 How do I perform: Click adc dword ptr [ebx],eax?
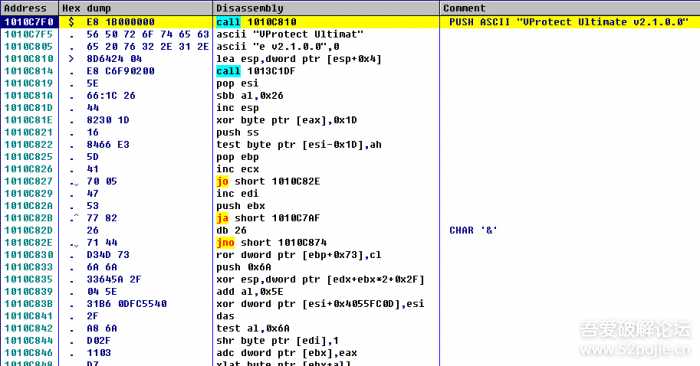(x=287, y=353)
